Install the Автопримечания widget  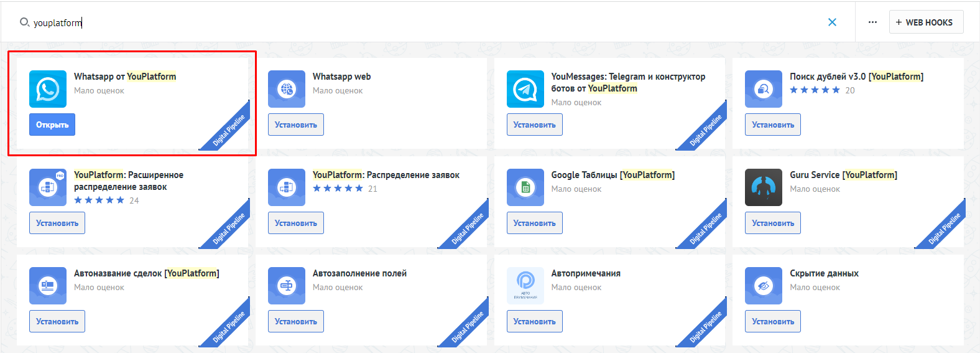pyautogui.click(x=535, y=321)
